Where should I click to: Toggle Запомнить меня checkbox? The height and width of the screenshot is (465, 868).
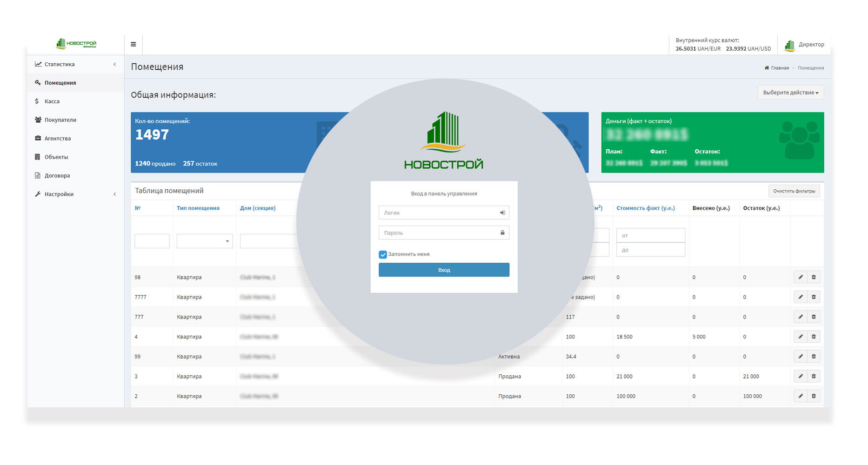pos(383,254)
